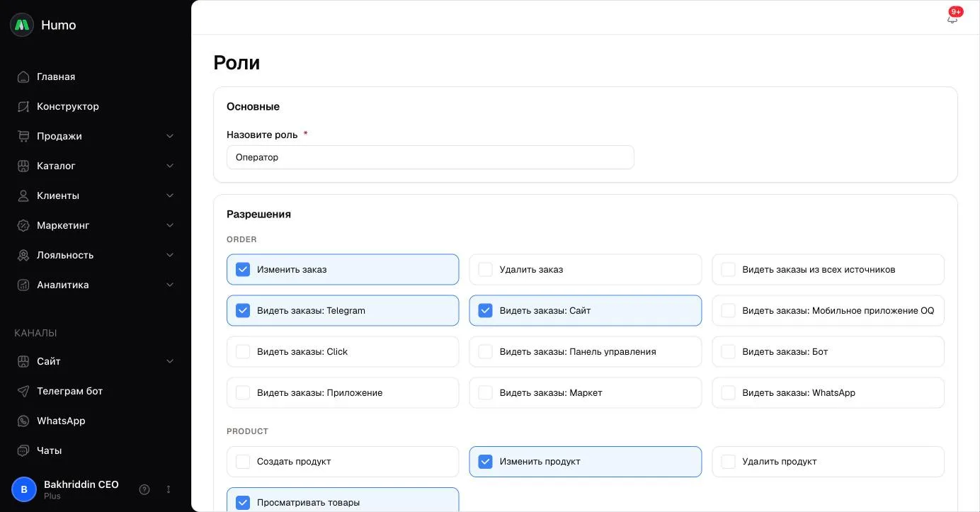Open the Клиенты menu item
The width and height of the screenshot is (980, 512).
click(96, 195)
